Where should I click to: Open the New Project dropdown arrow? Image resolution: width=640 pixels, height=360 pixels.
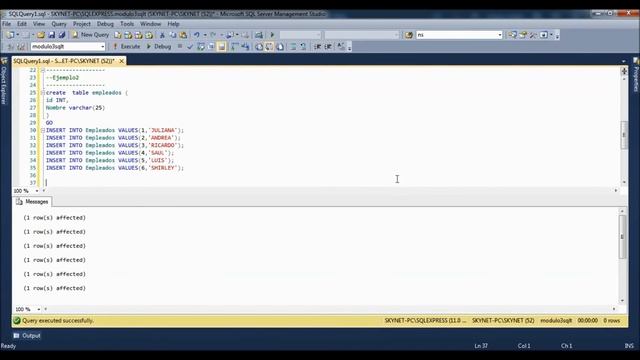point(18,35)
